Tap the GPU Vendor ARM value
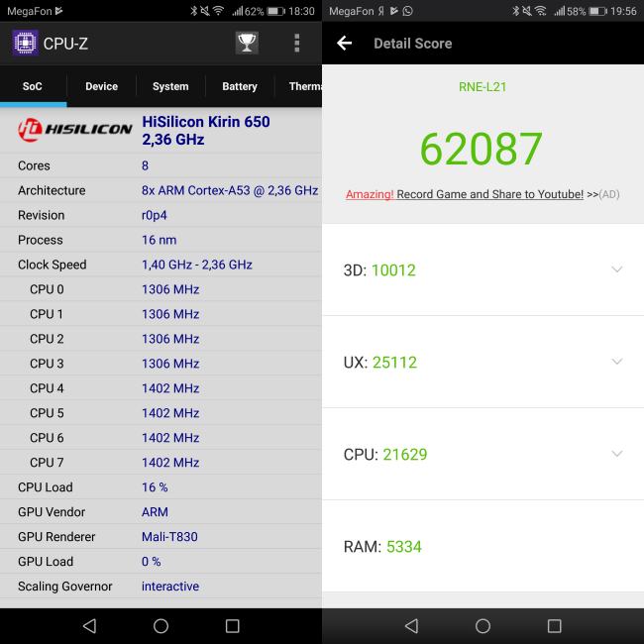 (155, 512)
